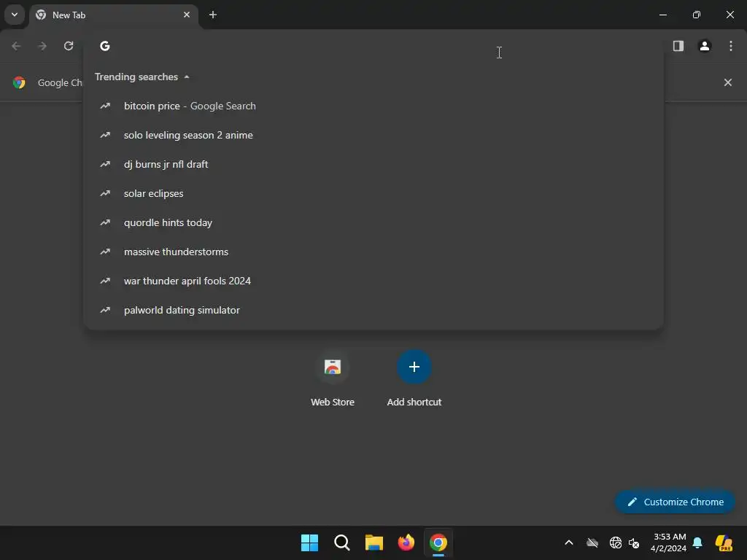Choose solar eclipses suggestion

pyautogui.click(x=373, y=194)
